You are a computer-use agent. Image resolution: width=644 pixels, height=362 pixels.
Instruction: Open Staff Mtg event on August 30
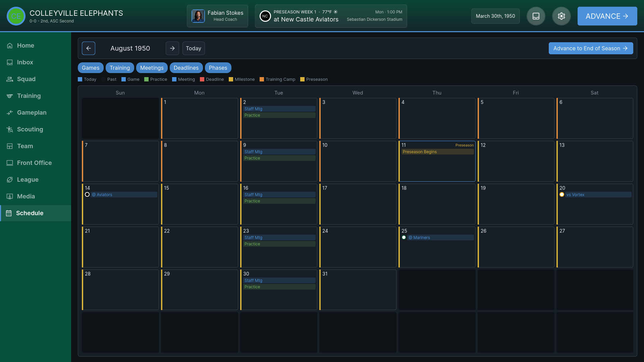(279, 281)
